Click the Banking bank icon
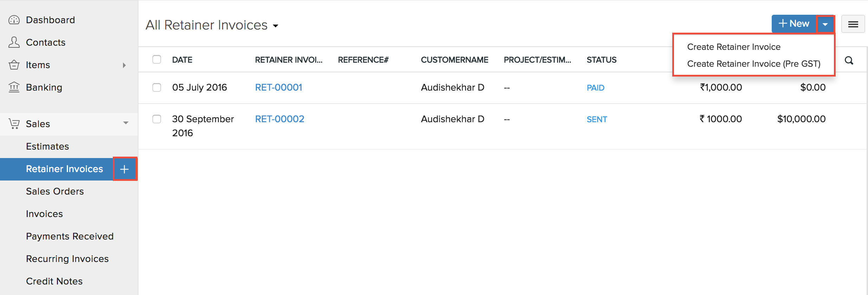868x295 pixels. pyautogui.click(x=14, y=87)
